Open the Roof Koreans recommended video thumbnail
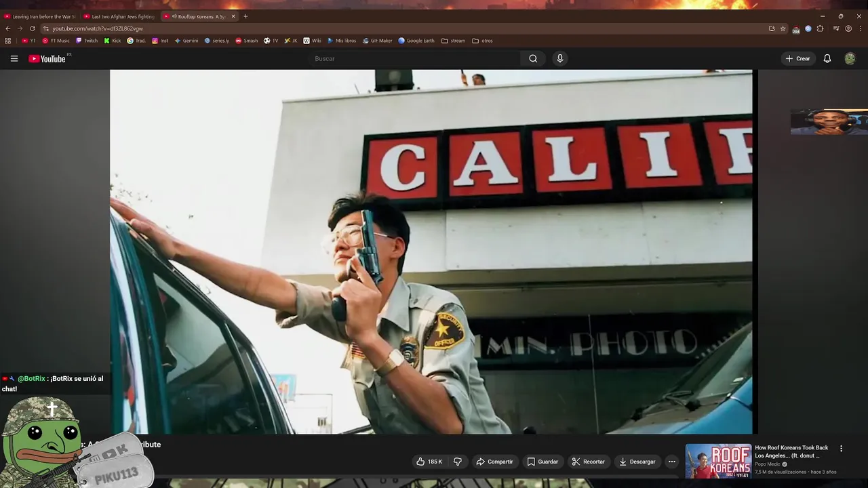Screen dimensions: 868x488 (718, 462)
